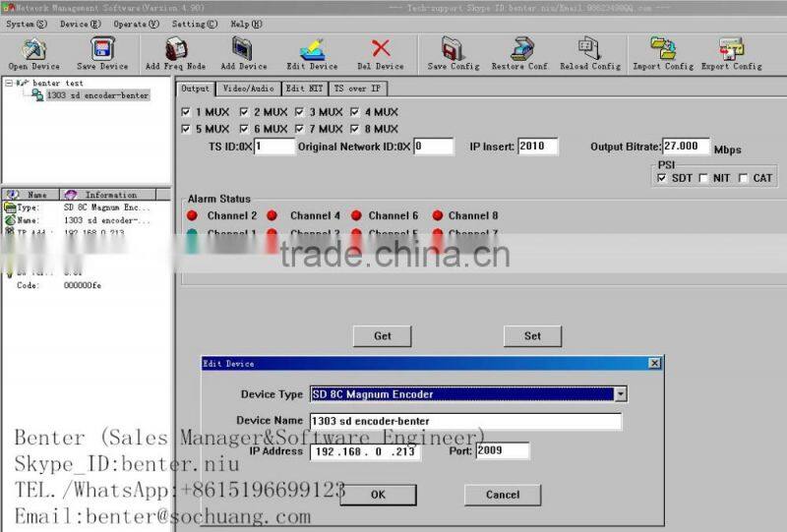Click the Add Freq Node icon
The image size is (787, 532).
point(175,49)
